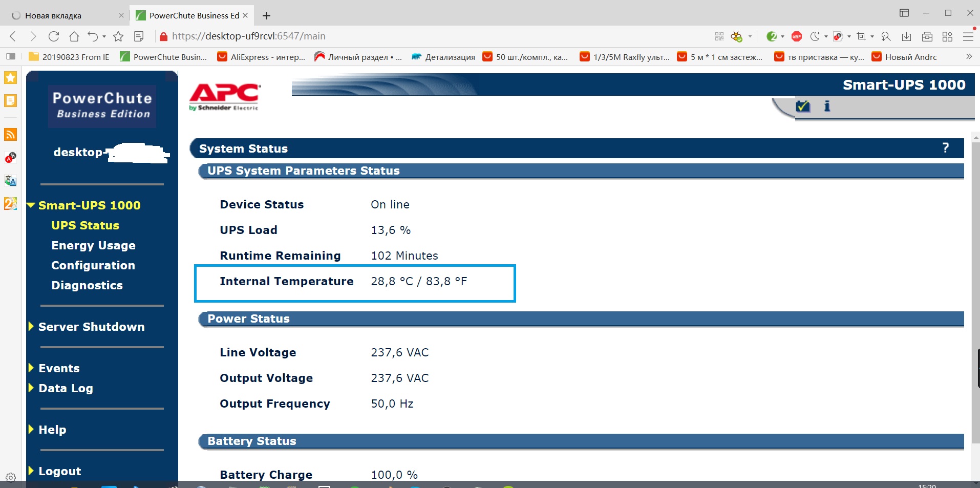
Task: Open the sidebar orange number 2 icon
Action: pos(11,203)
